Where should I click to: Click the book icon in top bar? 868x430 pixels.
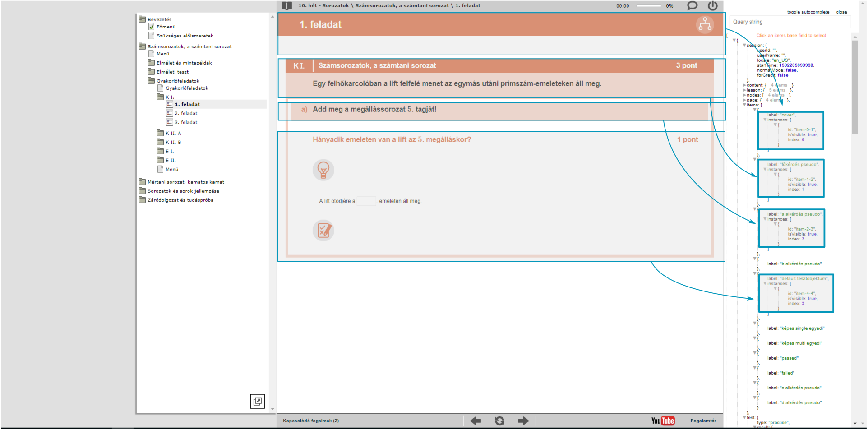[286, 6]
